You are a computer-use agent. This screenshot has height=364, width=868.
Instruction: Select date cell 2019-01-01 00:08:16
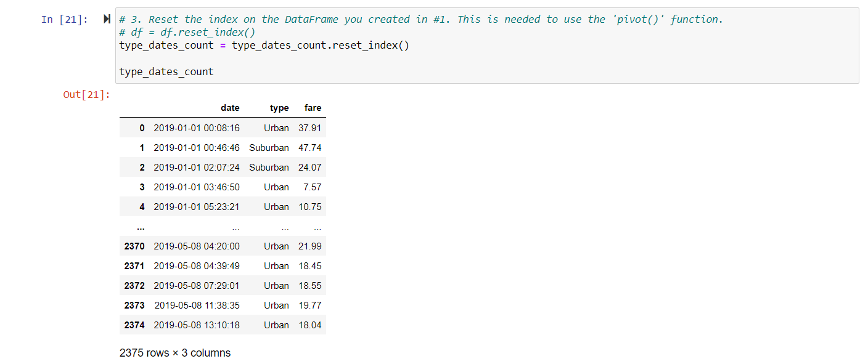click(197, 128)
